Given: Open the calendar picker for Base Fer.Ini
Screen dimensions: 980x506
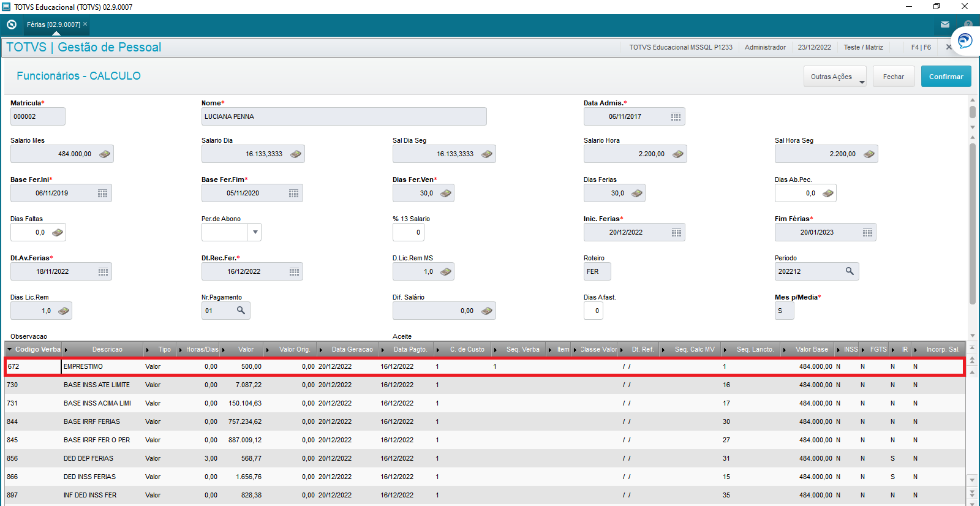Looking at the screenshot, I should pos(103,193).
